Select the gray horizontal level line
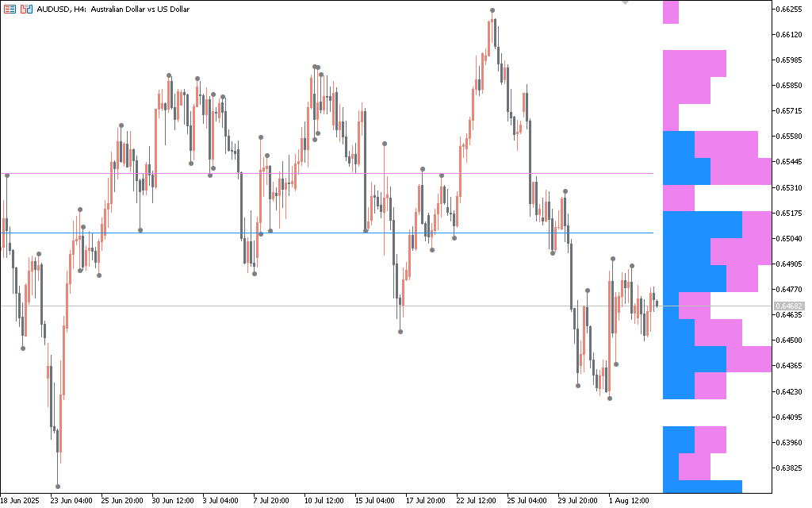This screenshot has height=508, width=812. click(317, 233)
